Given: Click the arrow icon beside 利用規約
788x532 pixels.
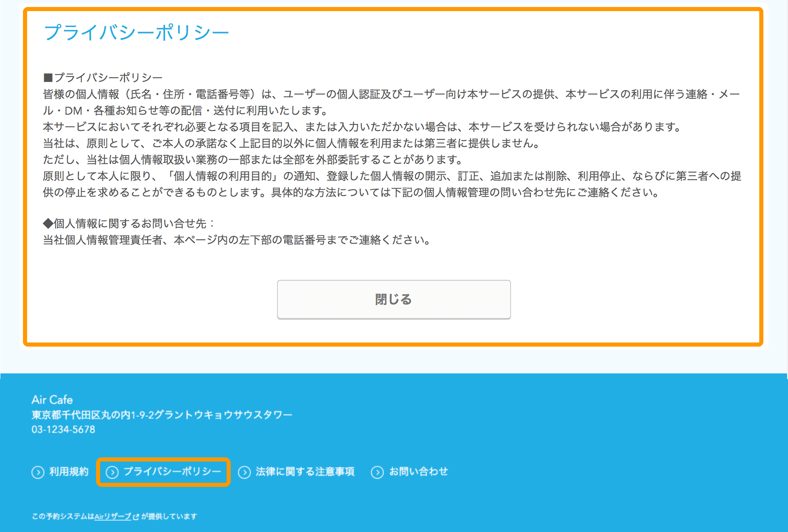Looking at the screenshot, I should (x=38, y=472).
